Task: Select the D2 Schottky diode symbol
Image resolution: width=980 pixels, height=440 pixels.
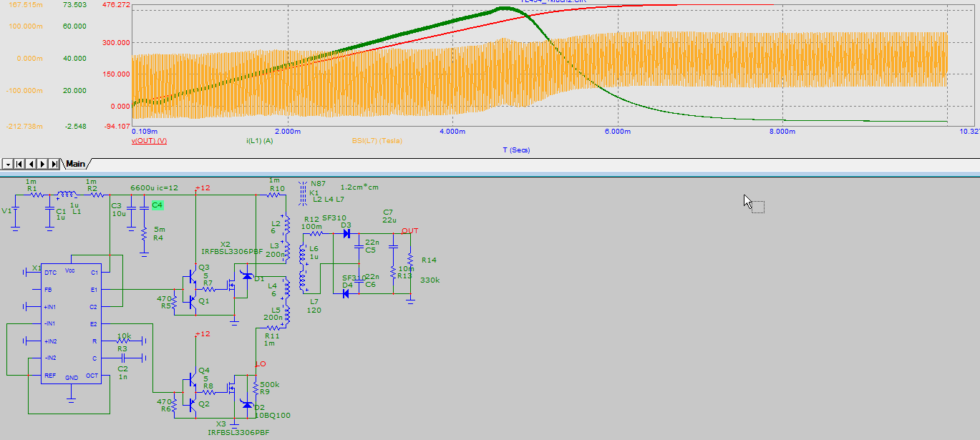Action: (x=248, y=405)
